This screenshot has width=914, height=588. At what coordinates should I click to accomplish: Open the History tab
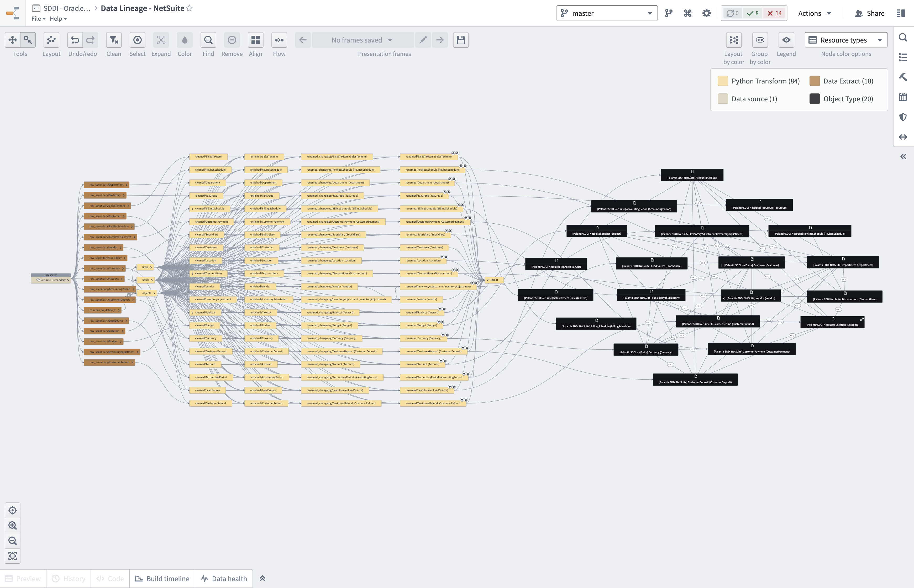click(x=69, y=579)
